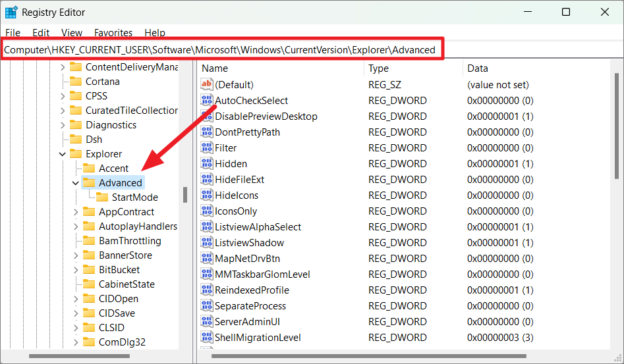The width and height of the screenshot is (624, 364).
Task: Click the BamThrottling folder icon
Action: (89, 240)
